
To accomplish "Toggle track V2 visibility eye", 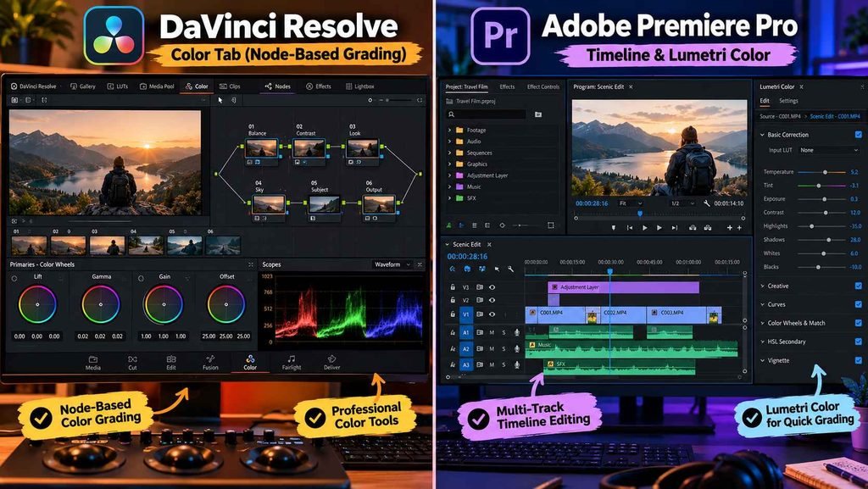I will 492,300.
